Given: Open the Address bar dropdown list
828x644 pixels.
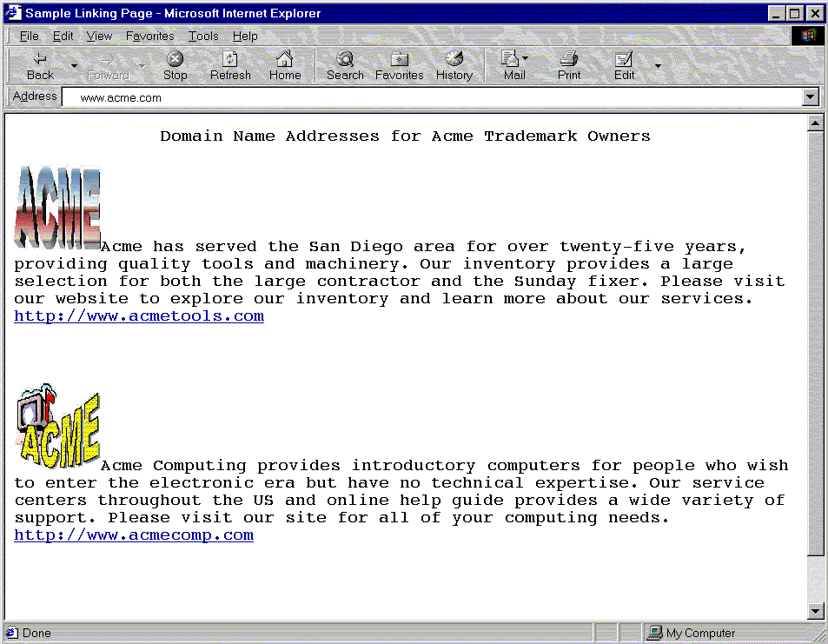Looking at the screenshot, I should click(x=810, y=97).
